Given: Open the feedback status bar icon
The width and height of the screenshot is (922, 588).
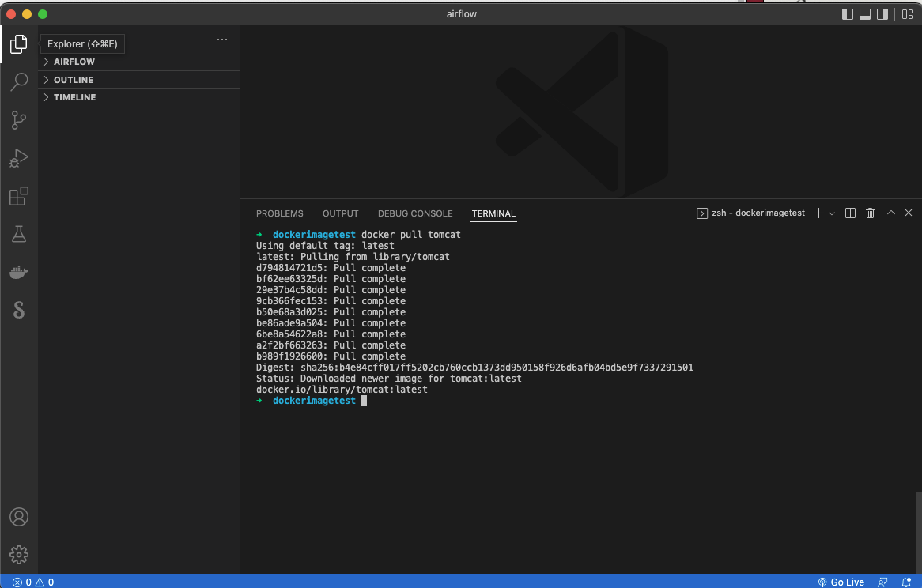Looking at the screenshot, I should tap(882, 582).
